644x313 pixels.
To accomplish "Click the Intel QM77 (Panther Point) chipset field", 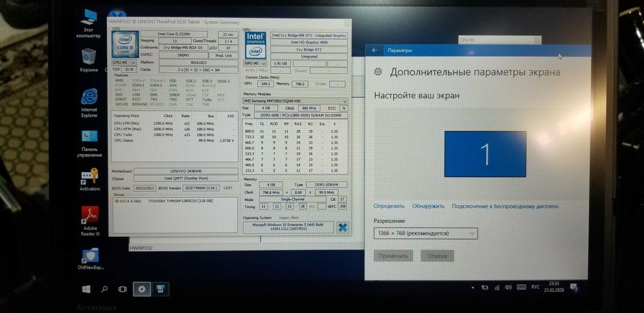I will pyautogui.click(x=185, y=178).
